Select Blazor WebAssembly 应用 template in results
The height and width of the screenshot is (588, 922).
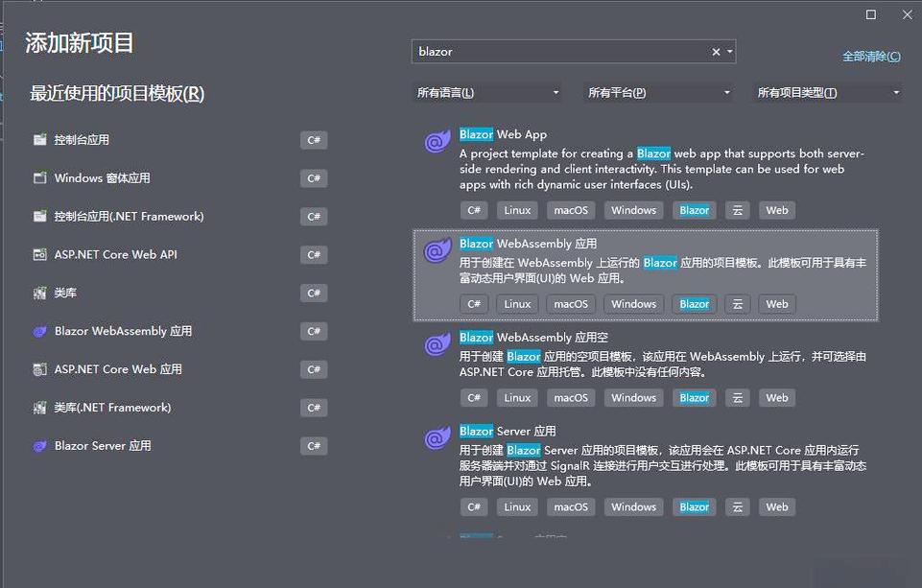click(646, 275)
